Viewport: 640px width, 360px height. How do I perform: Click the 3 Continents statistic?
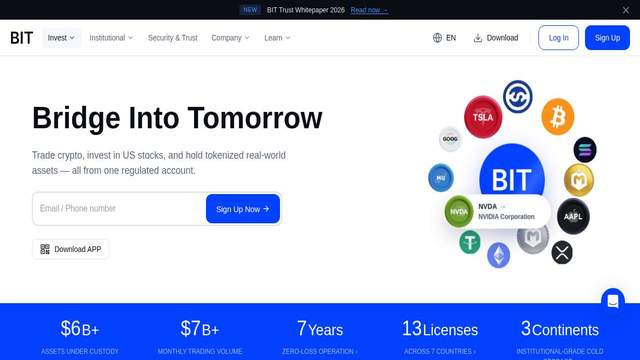[x=560, y=329]
